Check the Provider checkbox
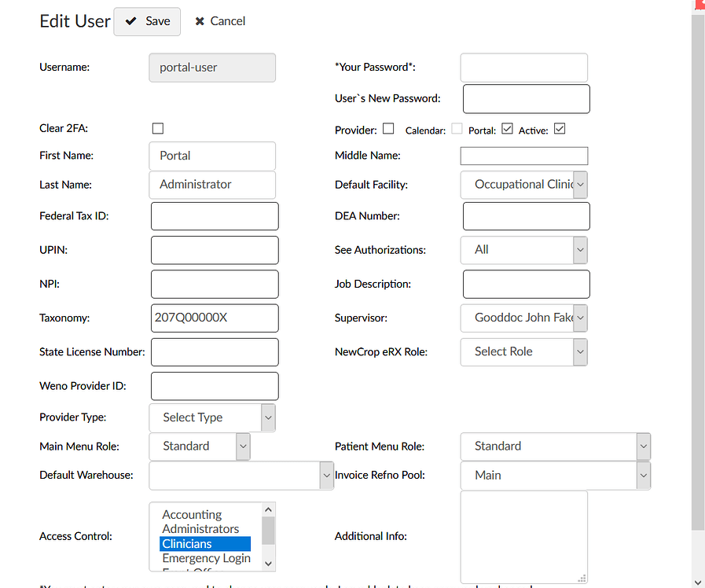 tap(387, 127)
